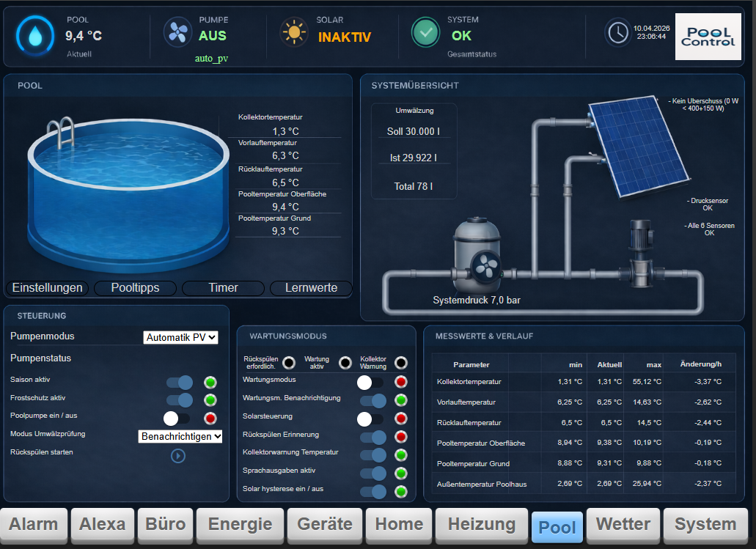Open the Wetter tab
The width and height of the screenshot is (756, 549).
point(623,524)
